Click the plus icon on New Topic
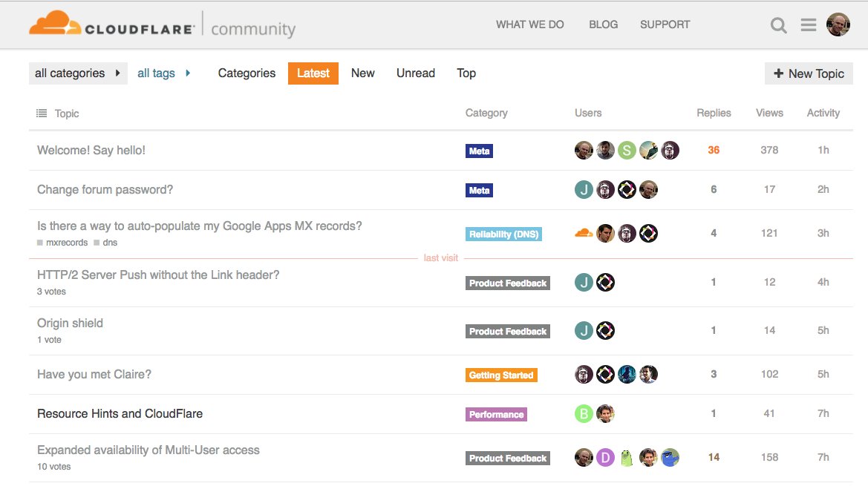868x486 pixels. (x=778, y=73)
